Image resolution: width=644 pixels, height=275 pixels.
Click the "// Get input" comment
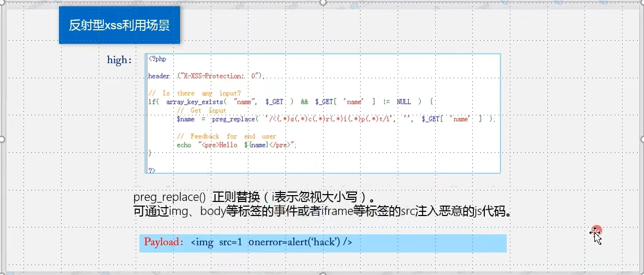click(201, 111)
